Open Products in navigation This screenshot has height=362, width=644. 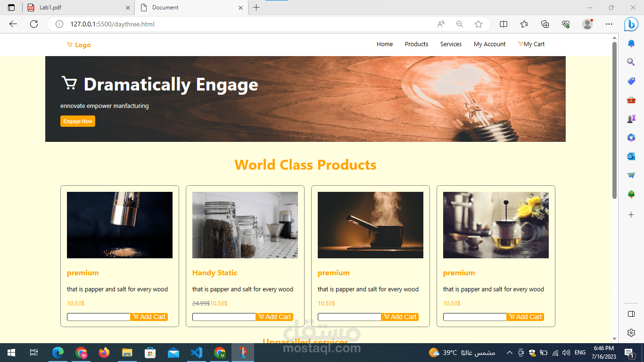pyautogui.click(x=417, y=44)
